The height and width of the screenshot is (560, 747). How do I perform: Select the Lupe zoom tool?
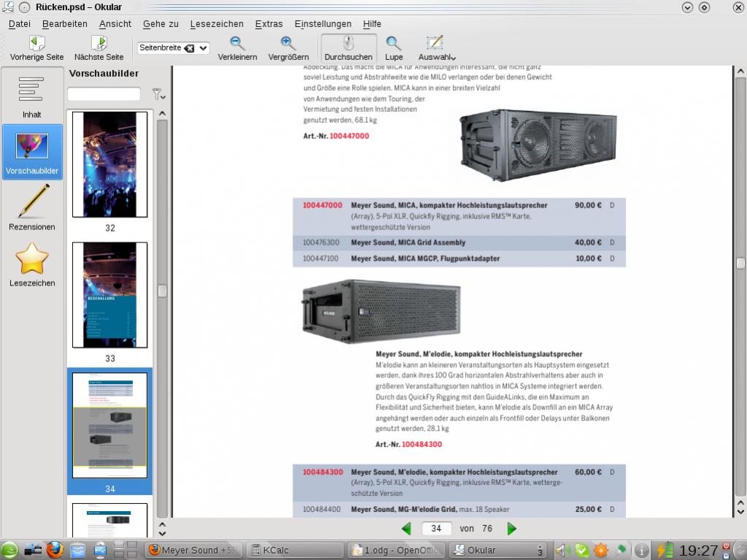394,48
